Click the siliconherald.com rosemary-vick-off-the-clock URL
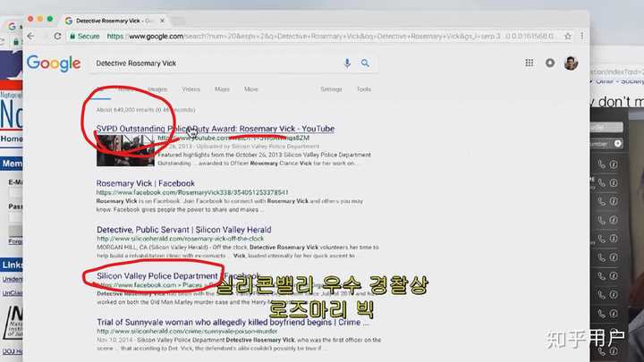 click(181, 239)
